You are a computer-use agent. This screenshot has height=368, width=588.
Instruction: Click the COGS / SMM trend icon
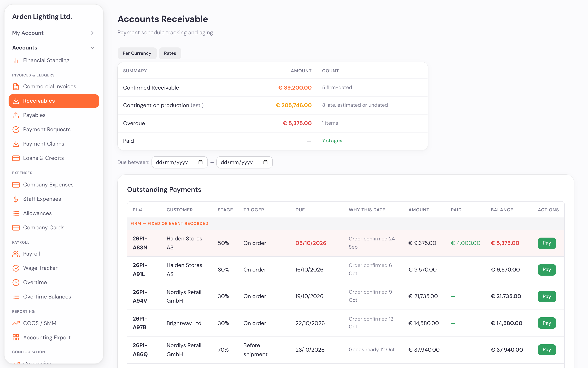16,323
